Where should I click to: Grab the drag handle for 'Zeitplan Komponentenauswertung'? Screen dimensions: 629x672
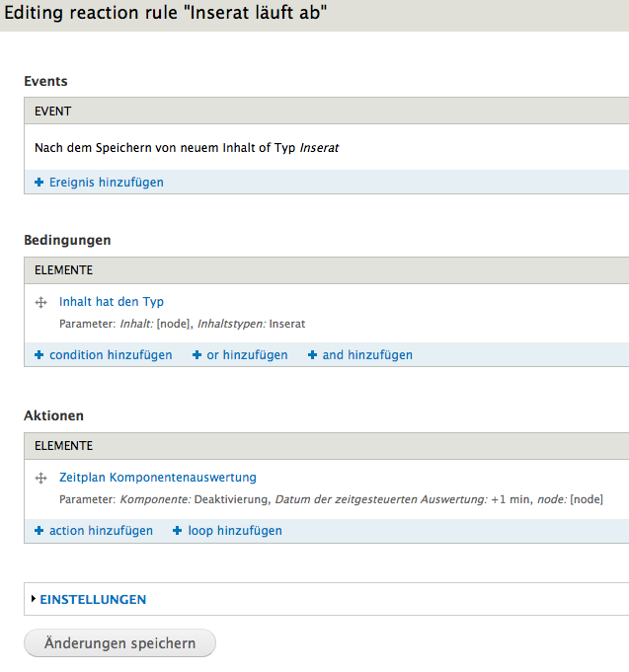point(41,479)
